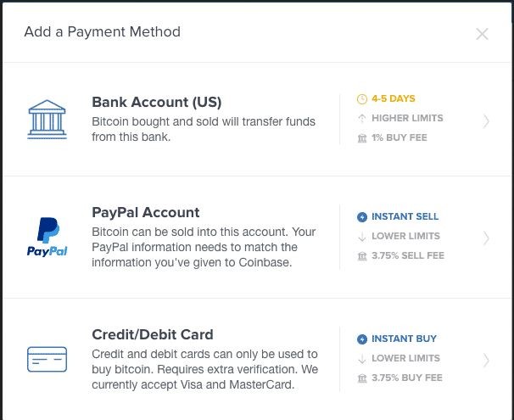This screenshot has height=420, width=514.
Task: Select the Bank Account (US) heading
Action: point(157,102)
